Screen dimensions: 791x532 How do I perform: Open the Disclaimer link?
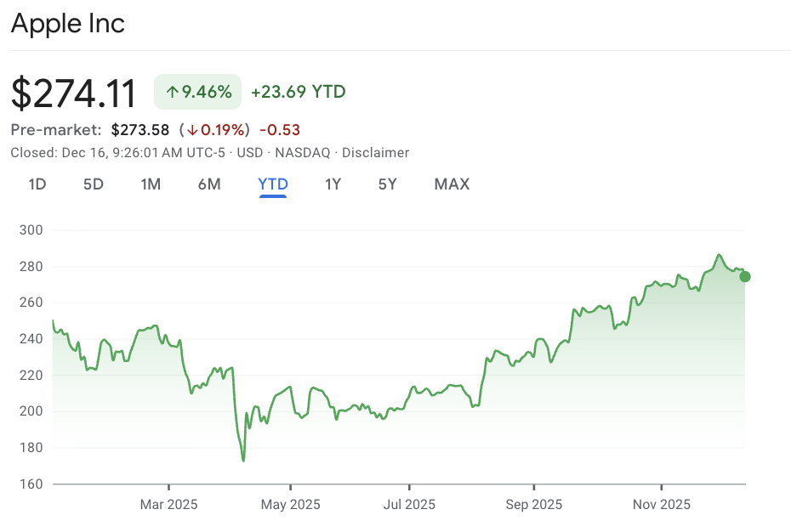coord(375,153)
